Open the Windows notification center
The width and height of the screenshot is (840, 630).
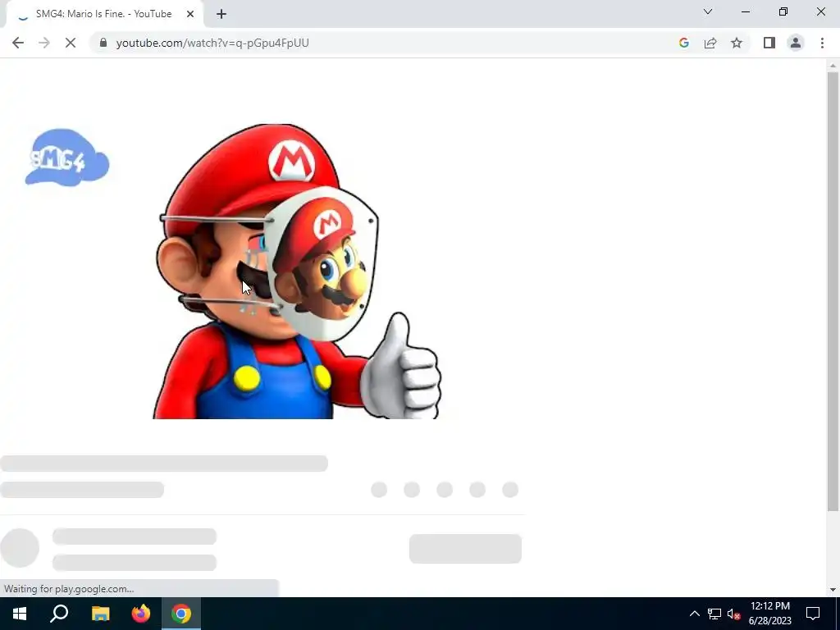[x=813, y=614]
